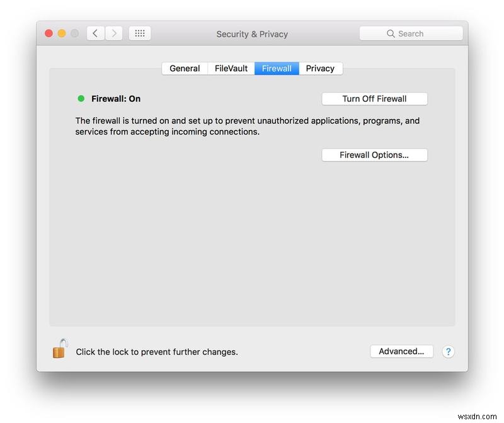Viewport: 504px width, 423px height.
Task: Click the padlock to prevent changes
Action: pos(60,349)
